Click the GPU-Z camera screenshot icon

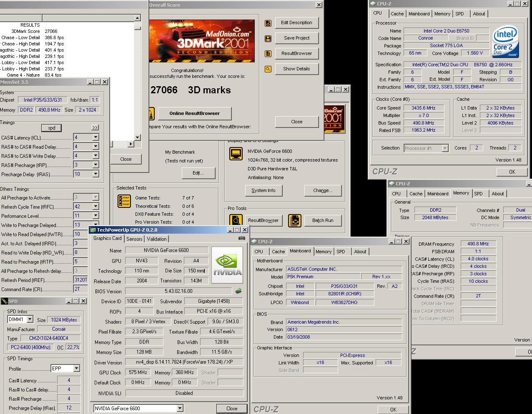[241, 238]
